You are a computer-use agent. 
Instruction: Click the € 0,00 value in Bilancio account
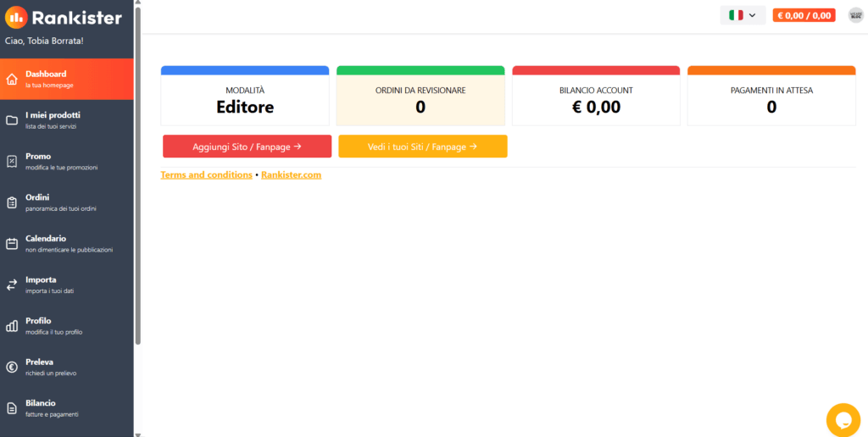(596, 107)
